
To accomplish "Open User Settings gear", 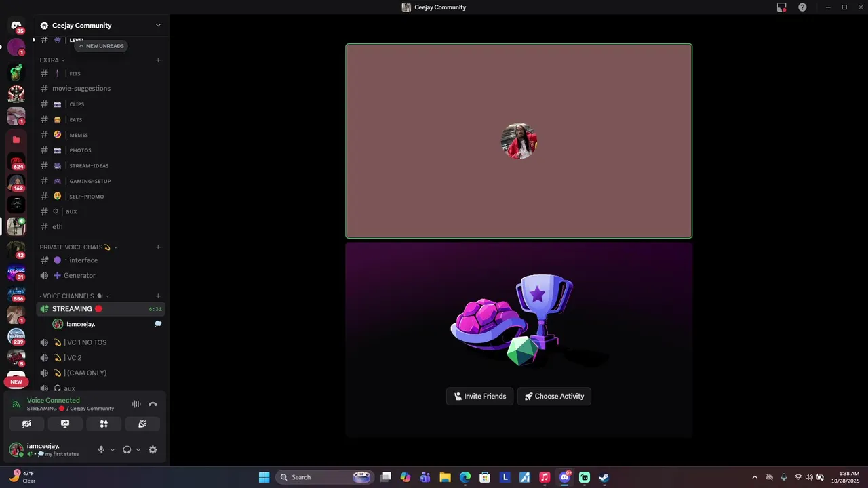I will tap(153, 449).
